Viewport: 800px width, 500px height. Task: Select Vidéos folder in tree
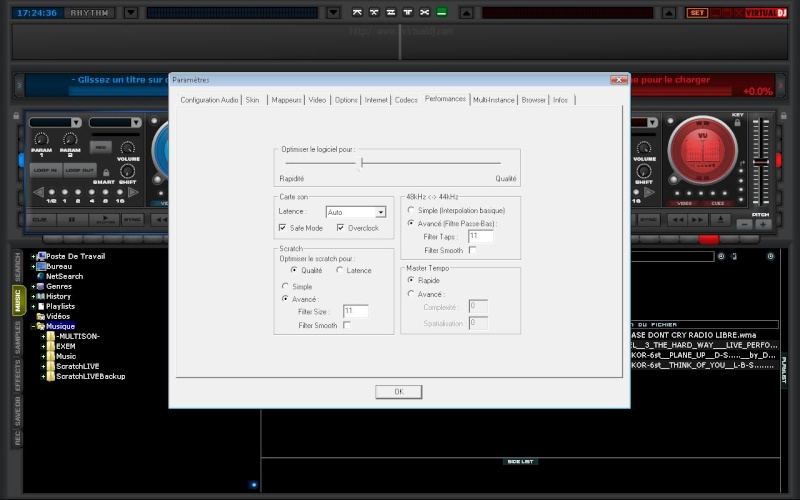tap(58, 316)
